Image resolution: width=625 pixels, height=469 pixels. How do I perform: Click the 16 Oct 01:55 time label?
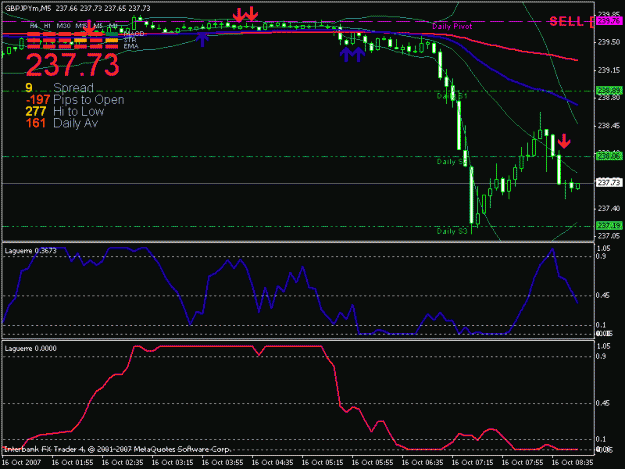[x=72, y=462]
